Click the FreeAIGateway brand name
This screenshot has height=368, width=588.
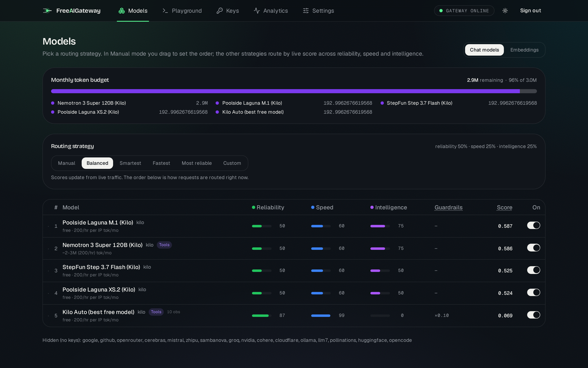(78, 11)
